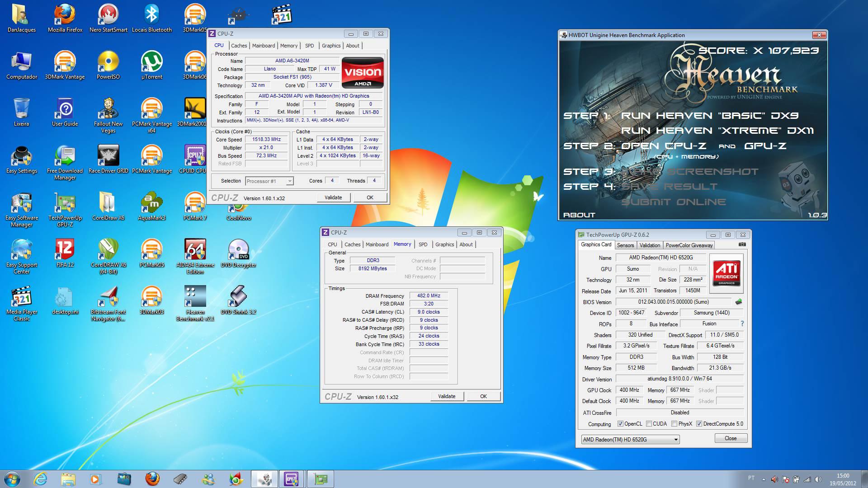Open the Locais Bluetooth desktop icon
Viewport: 868px width, 488px height.
(152, 18)
